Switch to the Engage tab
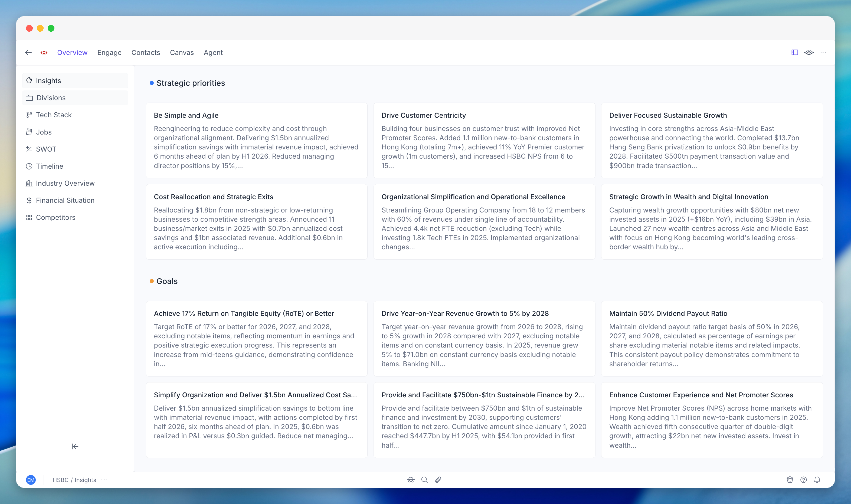The height and width of the screenshot is (504, 851). point(109,52)
